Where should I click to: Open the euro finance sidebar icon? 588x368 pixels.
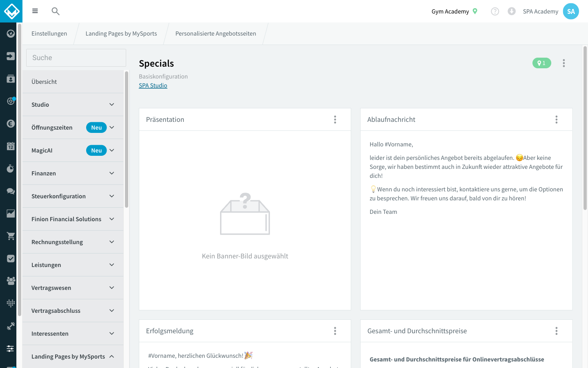11,123
